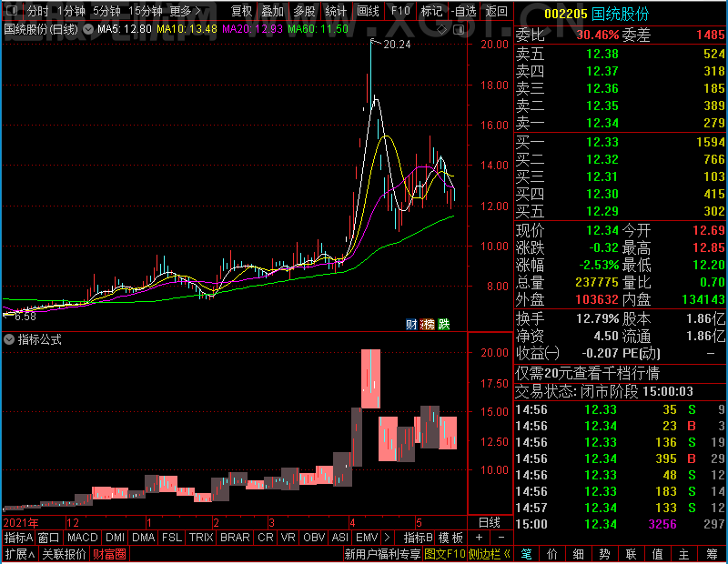Select the EMV indicator
This screenshot has width=728, height=564.
point(367,538)
